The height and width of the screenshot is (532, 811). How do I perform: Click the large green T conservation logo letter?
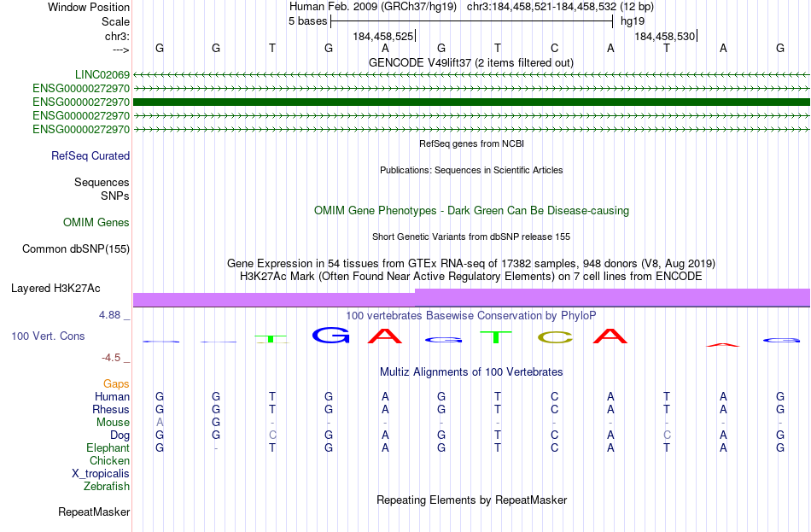pos(496,337)
